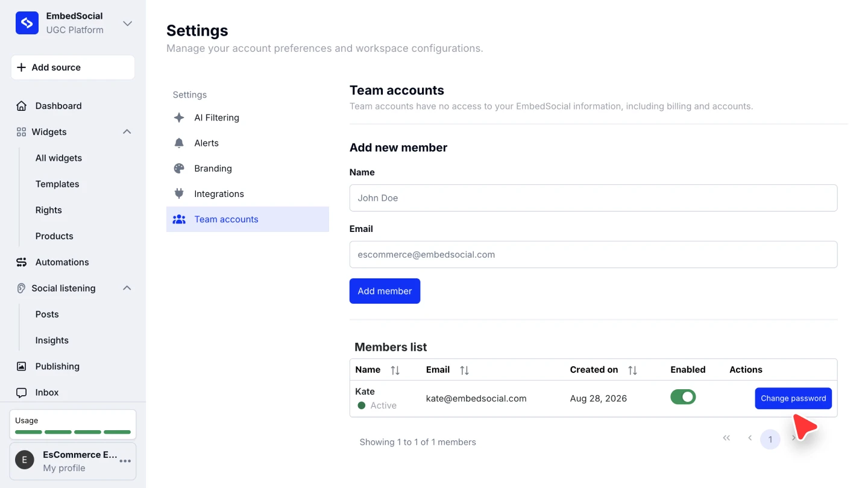The height and width of the screenshot is (488, 868).
Task: Focus the Name input field
Action: (x=593, y=198)
